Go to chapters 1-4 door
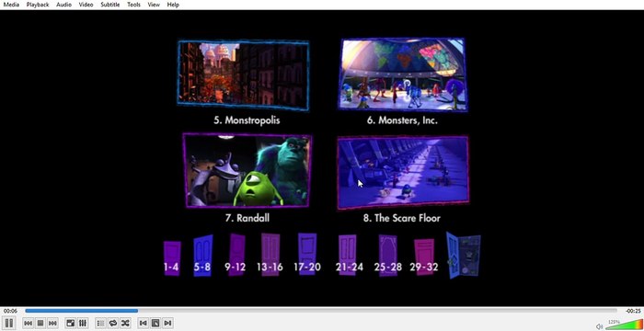This screenshot has width=644, height=331. pos(172,257)
